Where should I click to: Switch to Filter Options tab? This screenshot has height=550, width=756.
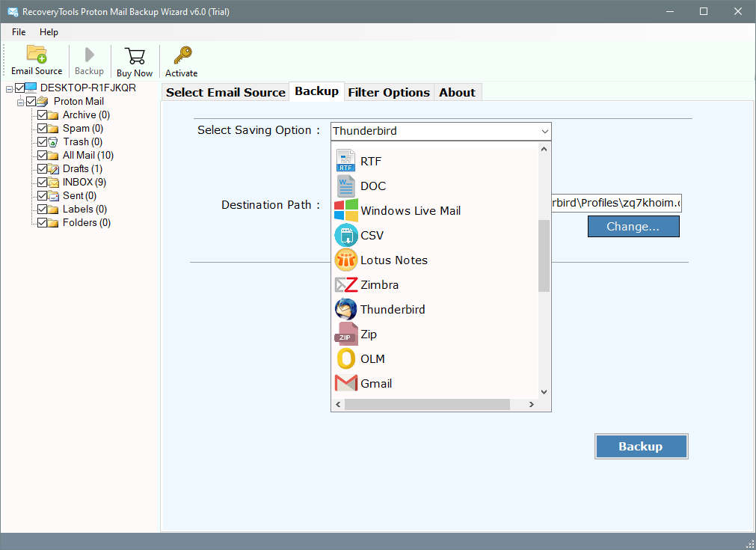pos(389,92)
